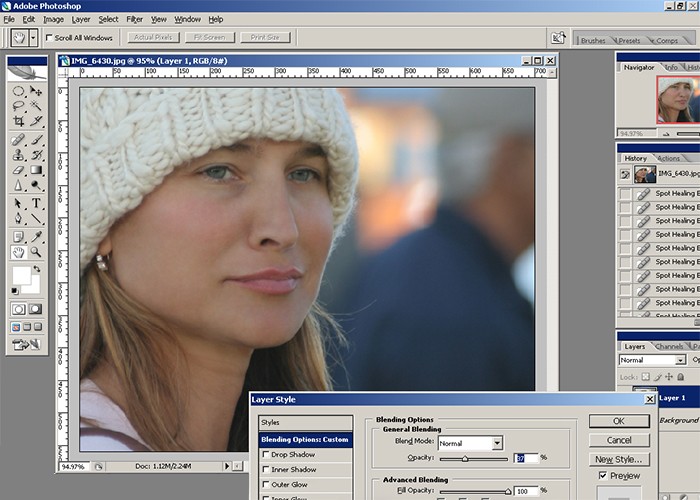Image resolution: width=700 pixels, height=500 pixels.
Task: Open the Window menu
Action: click(x=187, y=19)
